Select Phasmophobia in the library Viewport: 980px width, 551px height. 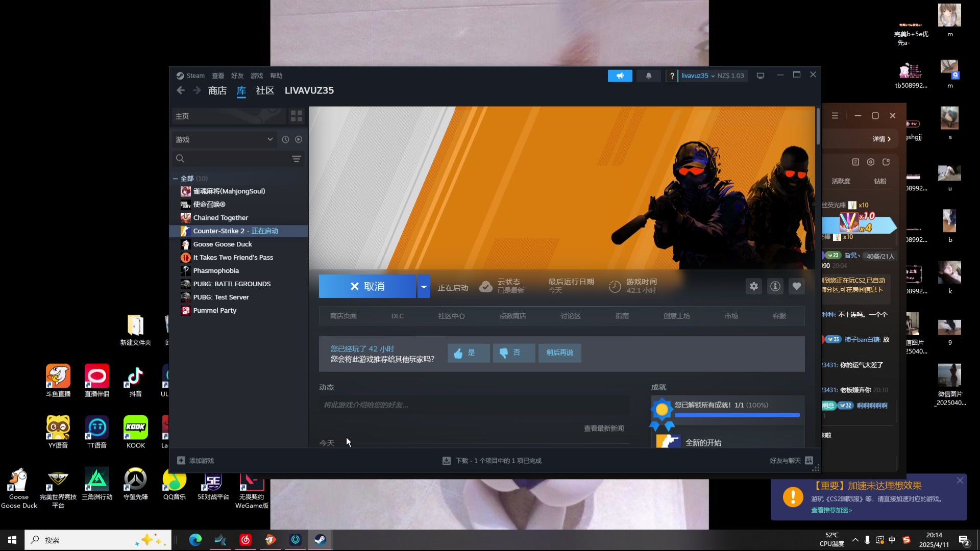(x=238, y=271)
